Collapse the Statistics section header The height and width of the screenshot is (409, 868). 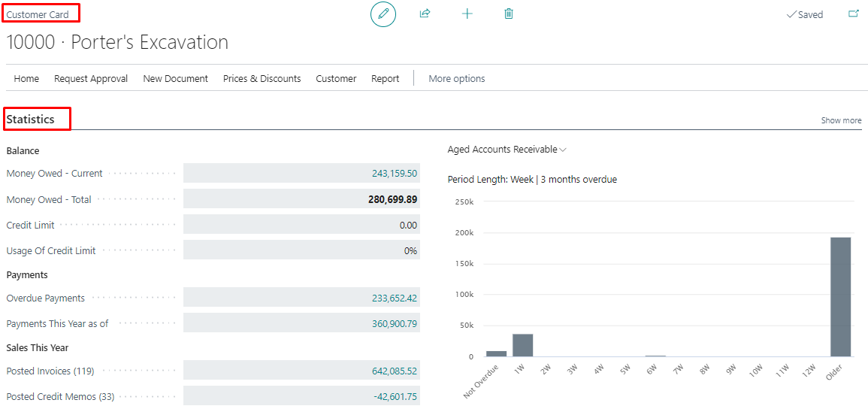pos(31,119)
